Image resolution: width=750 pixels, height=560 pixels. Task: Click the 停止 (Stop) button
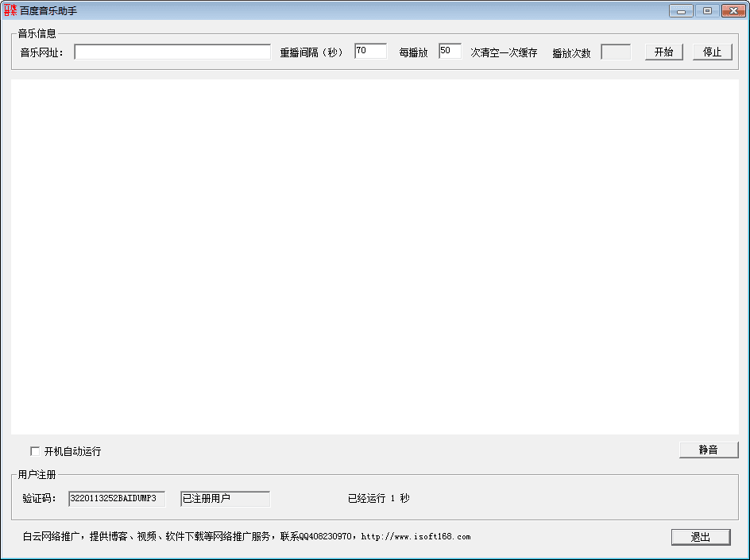[x=712, y=51]
